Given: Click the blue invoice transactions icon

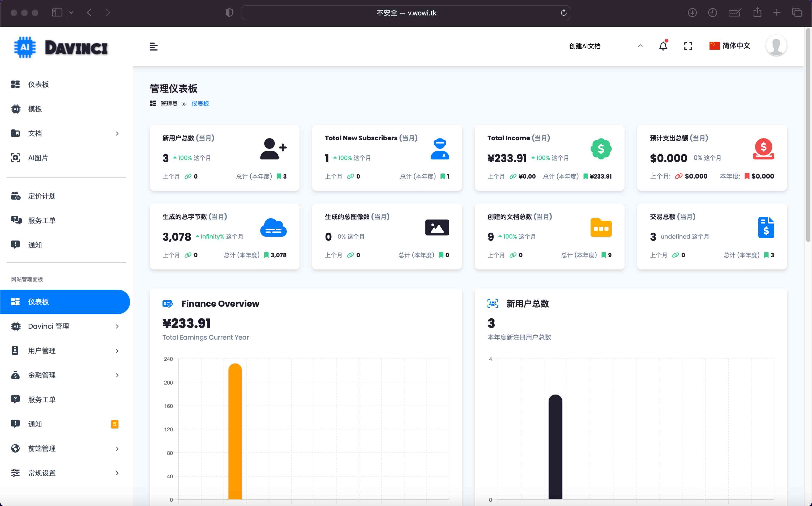Looking at the screenshot, I should 766,227.
